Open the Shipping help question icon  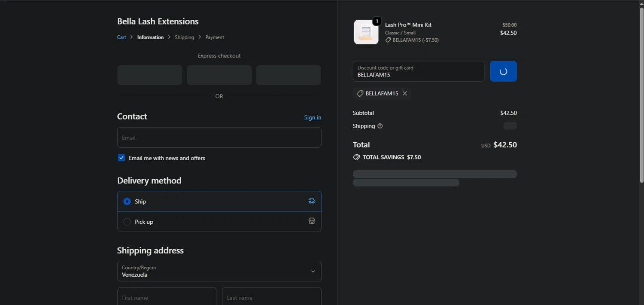point(380,126)
